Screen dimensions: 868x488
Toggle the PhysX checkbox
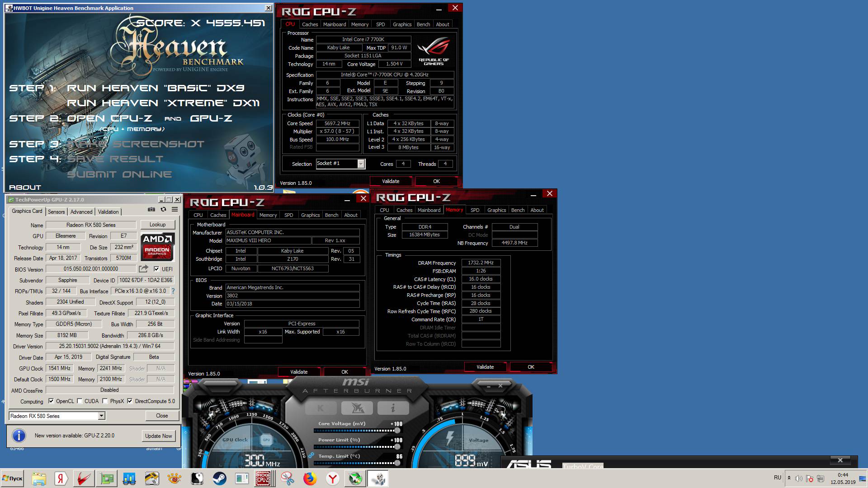coord(105,401)
